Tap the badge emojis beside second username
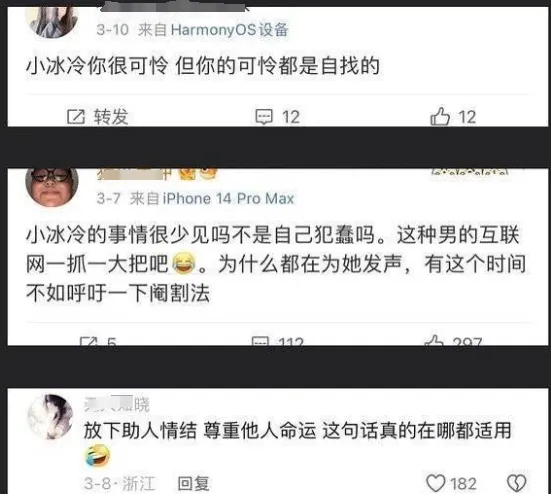551x494 pixels. coord(198,173)
